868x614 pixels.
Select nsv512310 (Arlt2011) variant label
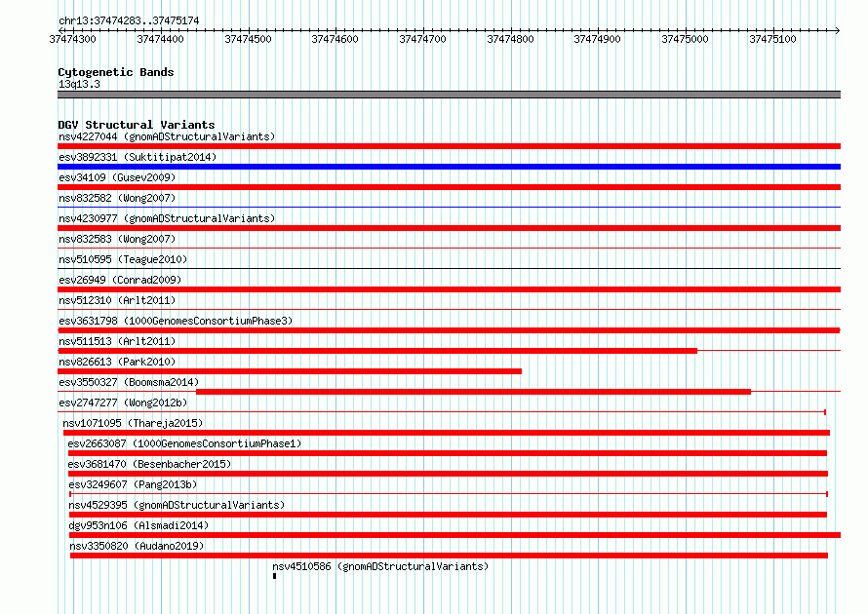[117, 300]
